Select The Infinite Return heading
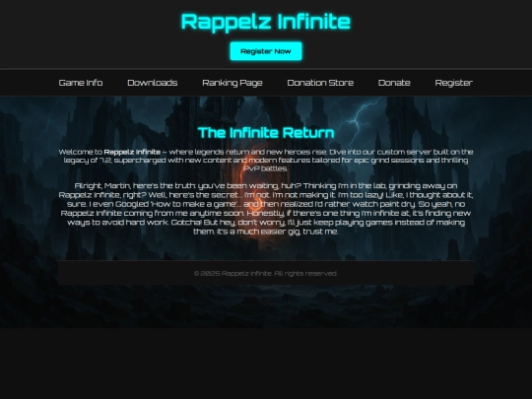Viewport: 532px width, 399px height. point(266,133)
